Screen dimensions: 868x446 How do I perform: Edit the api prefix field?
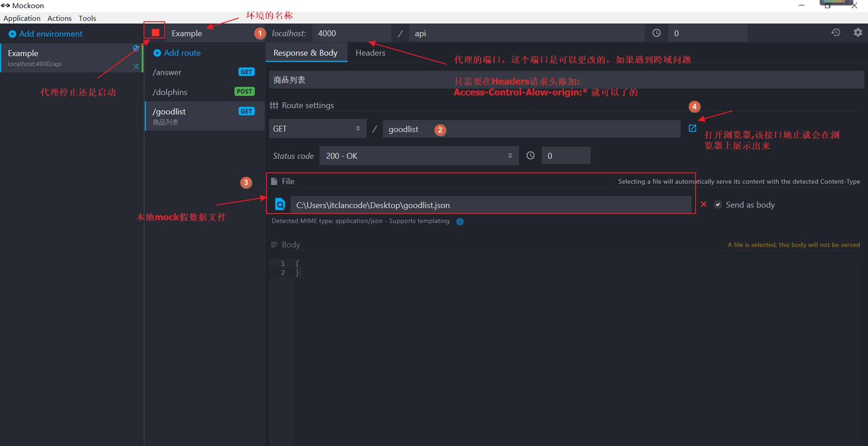(x=527, y=33)
